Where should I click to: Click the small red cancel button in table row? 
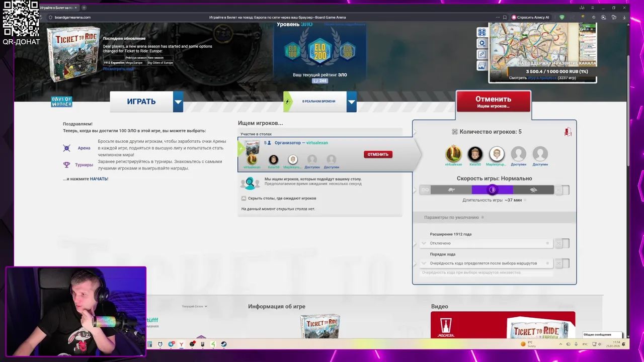[378, 154]
